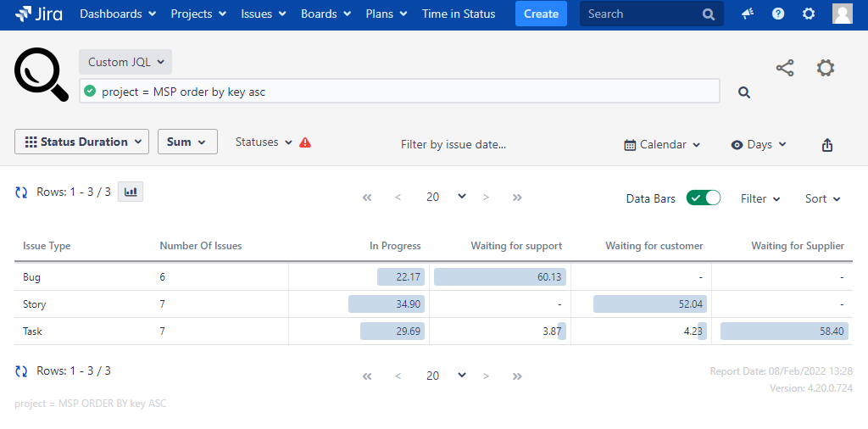868x429 pixels.
Task: Open Jira administration gear in top bar
Action: coord(809,14)
